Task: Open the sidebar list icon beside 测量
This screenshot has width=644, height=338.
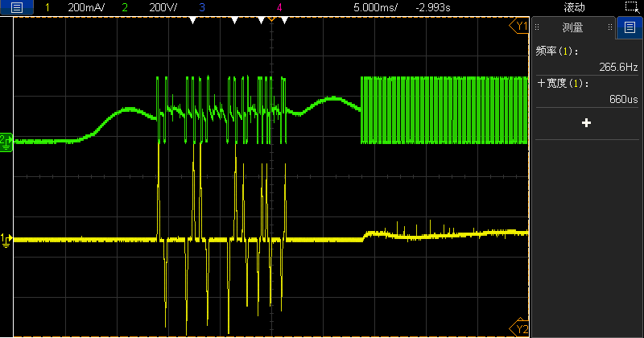Action: coord(630,28)
